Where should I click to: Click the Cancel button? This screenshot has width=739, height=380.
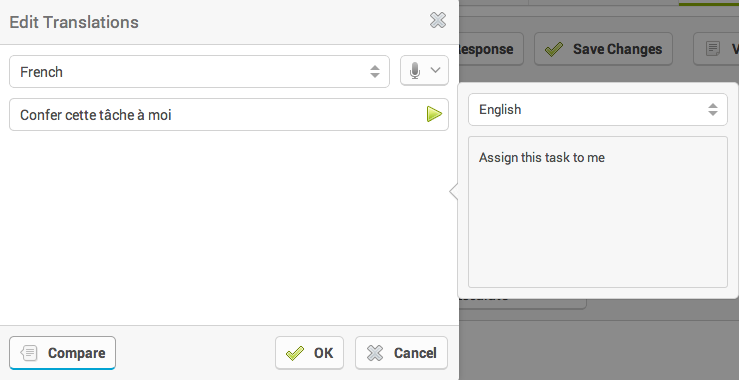401,353
